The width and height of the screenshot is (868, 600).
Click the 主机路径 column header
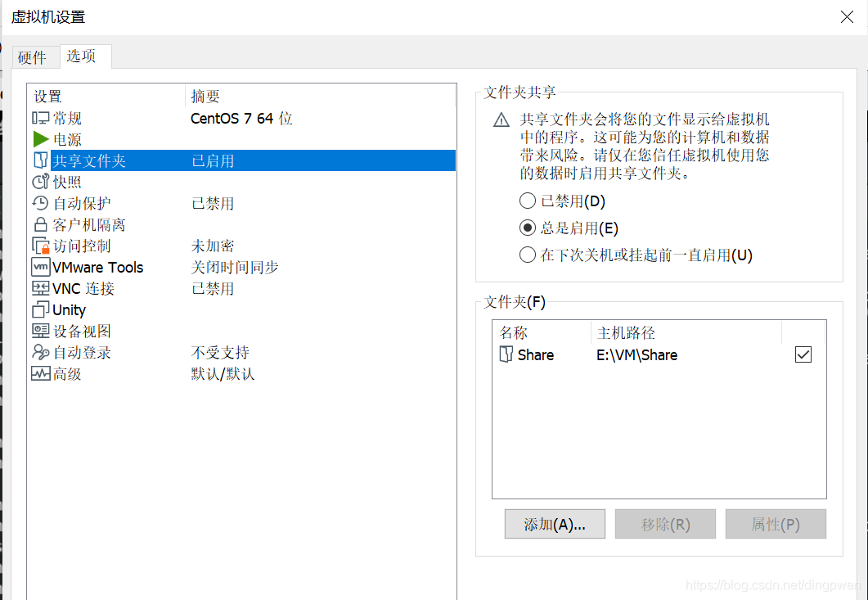pyautogui.click(x=686, y=333)
